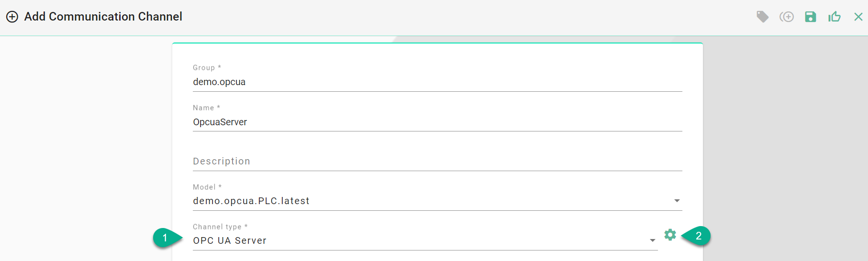Open channel type settings gear icon
868x261 pixels.
pos(670,235)
